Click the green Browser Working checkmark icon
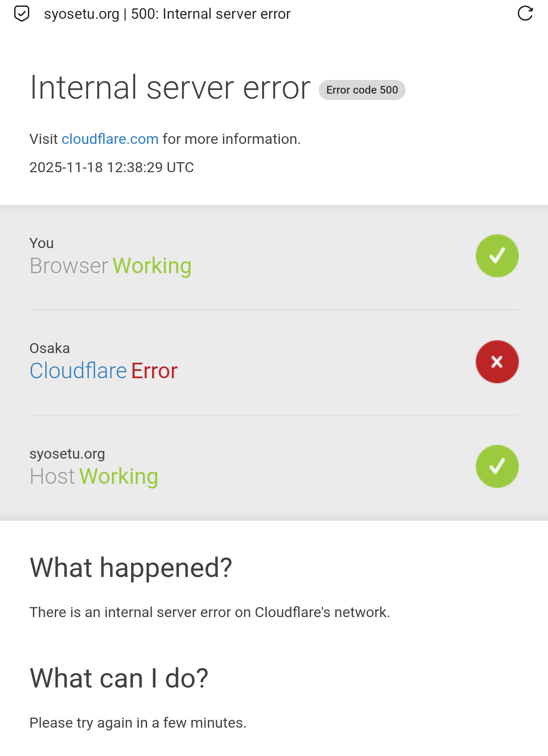Screen dimensions: 548x756 497,256
